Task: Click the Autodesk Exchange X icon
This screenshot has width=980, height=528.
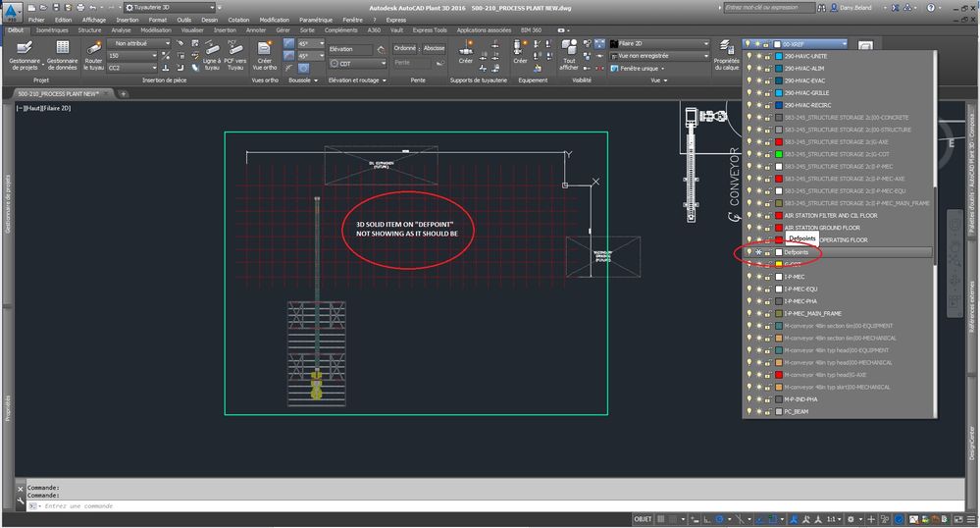Action: click(896, 8)
